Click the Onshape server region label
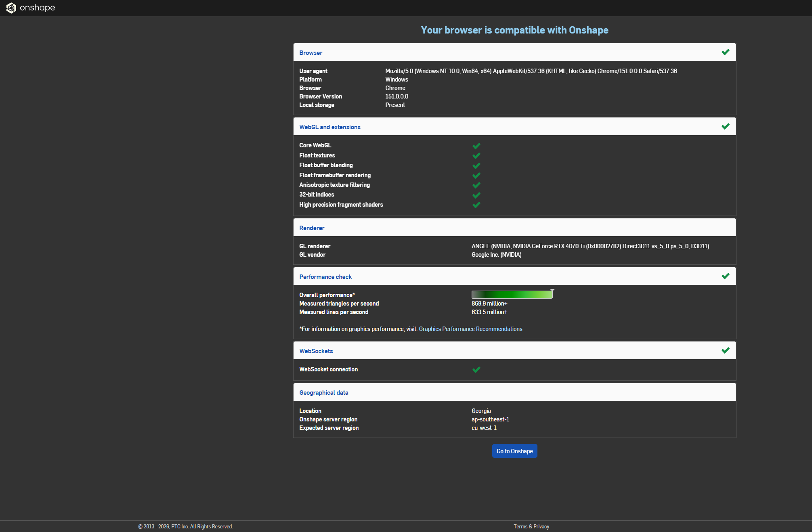This screenshot has height=532, width=812. [328, 419]
